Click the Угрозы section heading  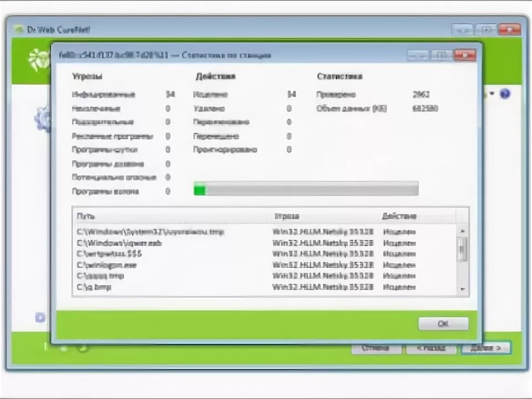[87, 76]
